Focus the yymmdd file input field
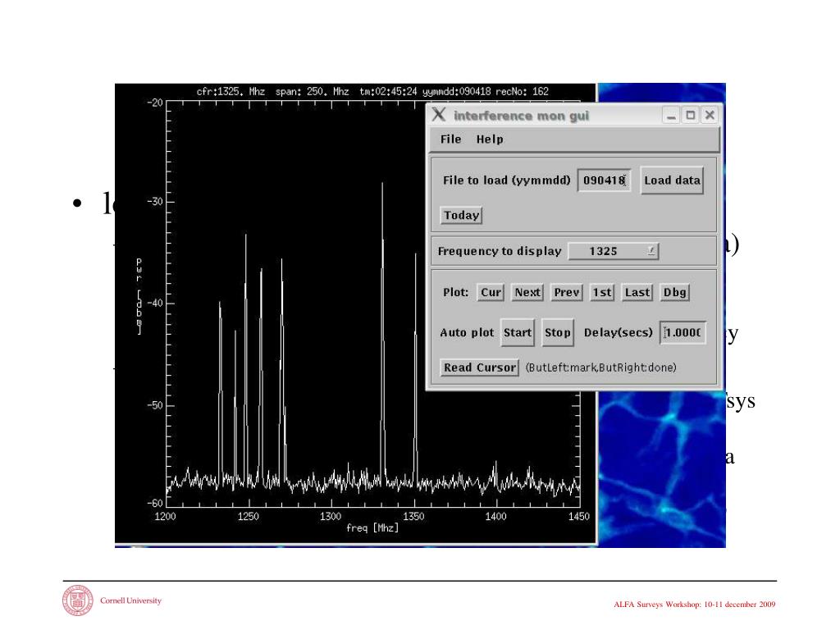This screenshot has width=840, height=630. (604, 180)
